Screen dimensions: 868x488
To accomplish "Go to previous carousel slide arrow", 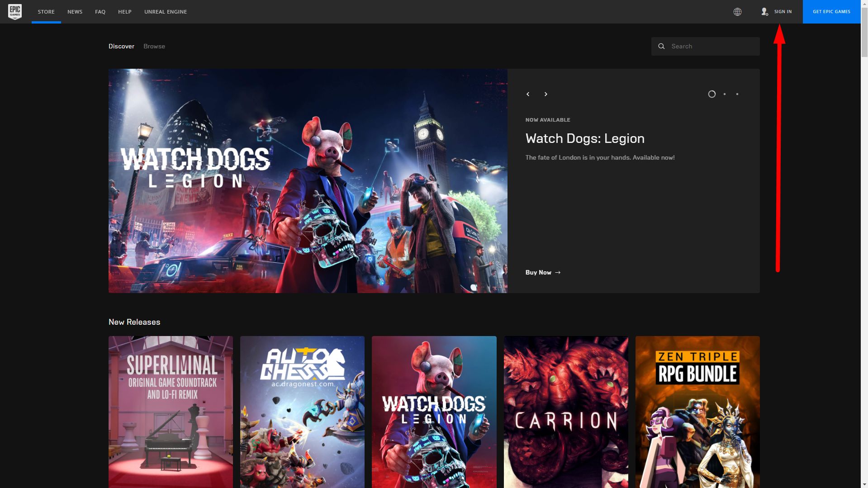I will 528,94.
